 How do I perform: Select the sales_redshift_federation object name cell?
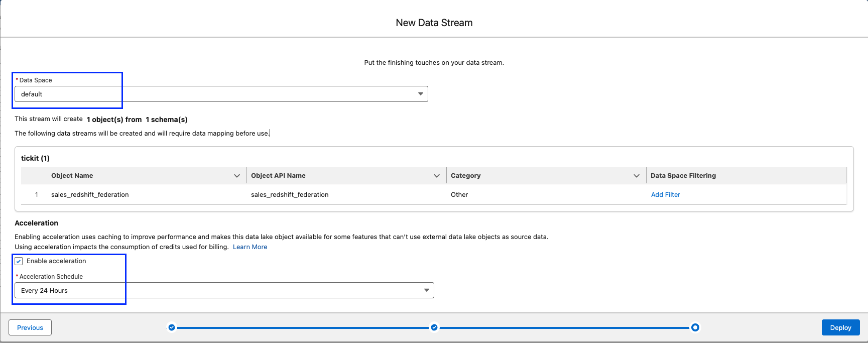click(90, 195)
